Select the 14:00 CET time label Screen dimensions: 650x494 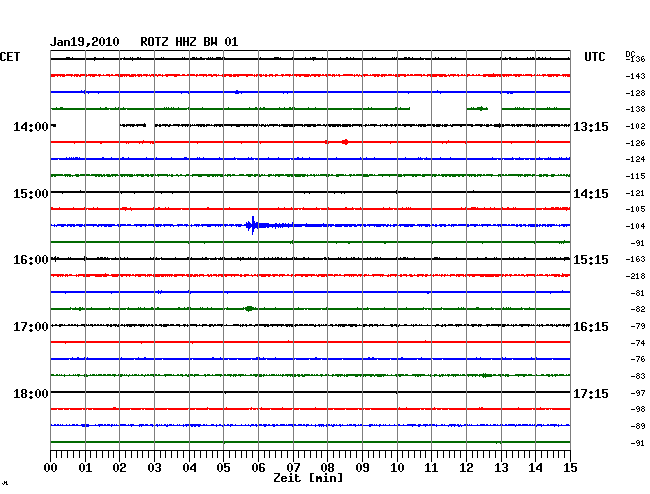pos(31,127)
